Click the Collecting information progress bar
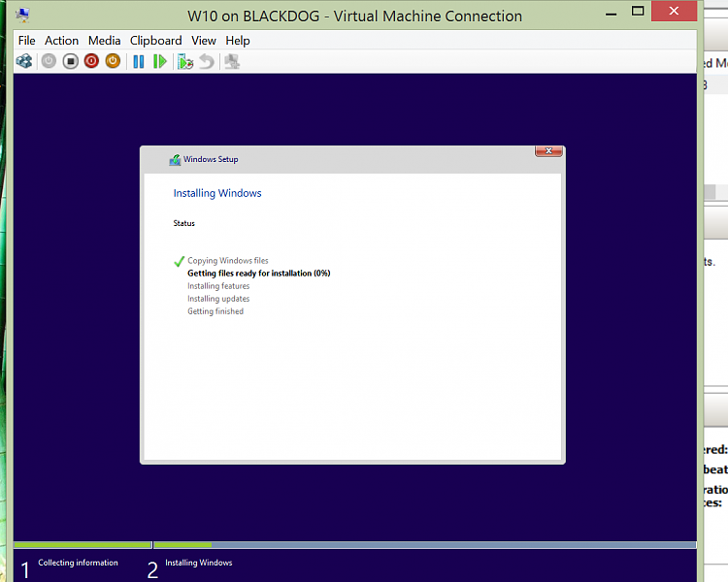The width and height of the screenshot is (728, 582). coord(83,545)
